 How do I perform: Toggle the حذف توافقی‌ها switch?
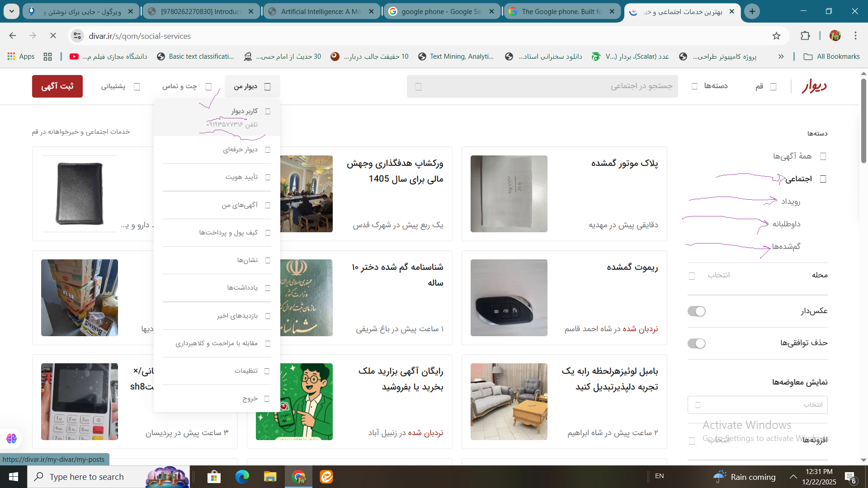(696, 343)
